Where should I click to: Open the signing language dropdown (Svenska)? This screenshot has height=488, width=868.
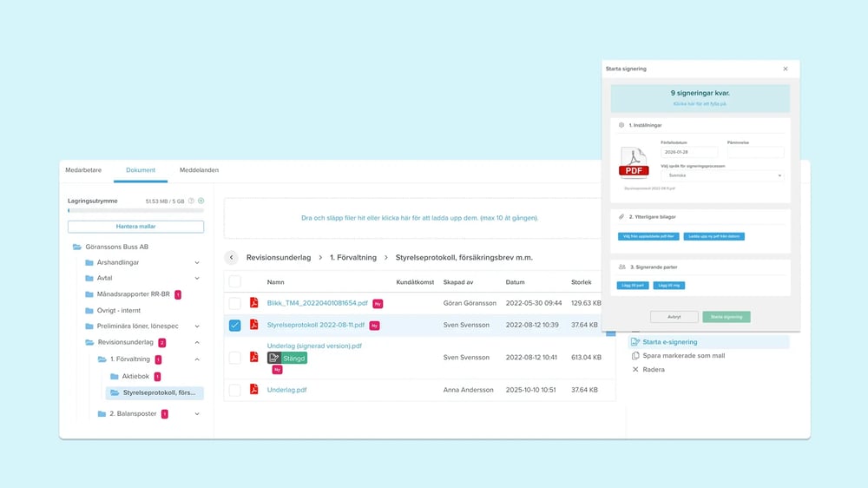coord(722,175)
